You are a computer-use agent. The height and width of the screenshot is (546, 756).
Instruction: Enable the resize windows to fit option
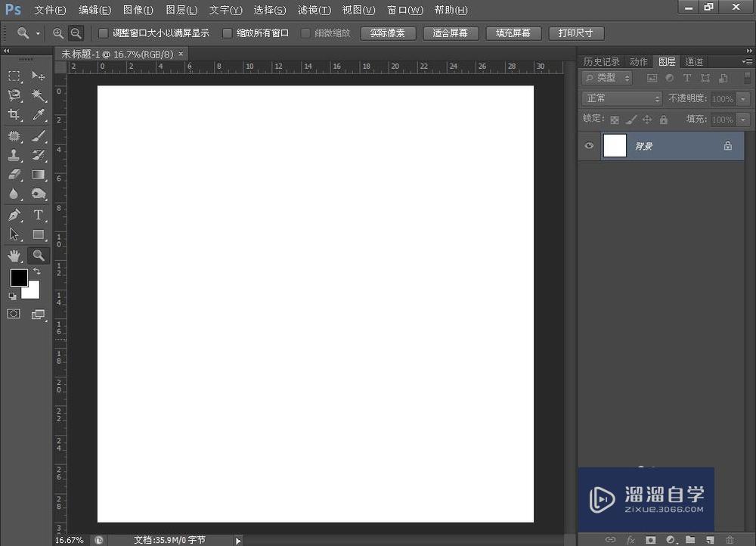[103, 33]
